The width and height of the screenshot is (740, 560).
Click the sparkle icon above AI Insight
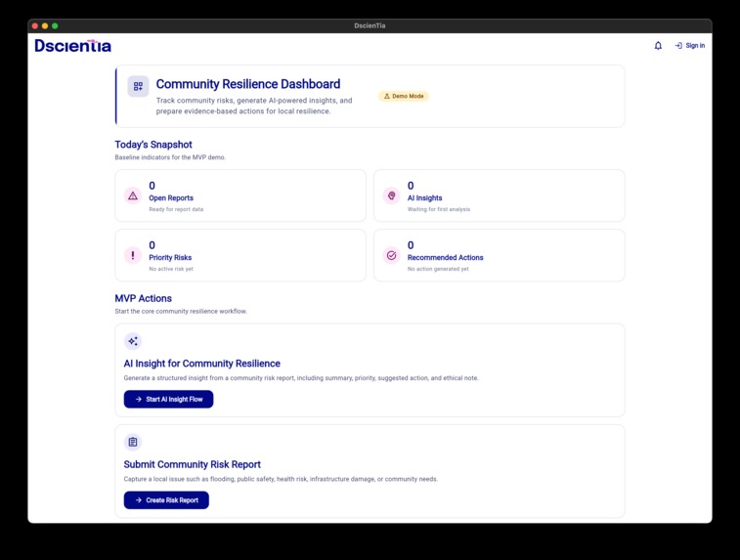coord(133,341)
